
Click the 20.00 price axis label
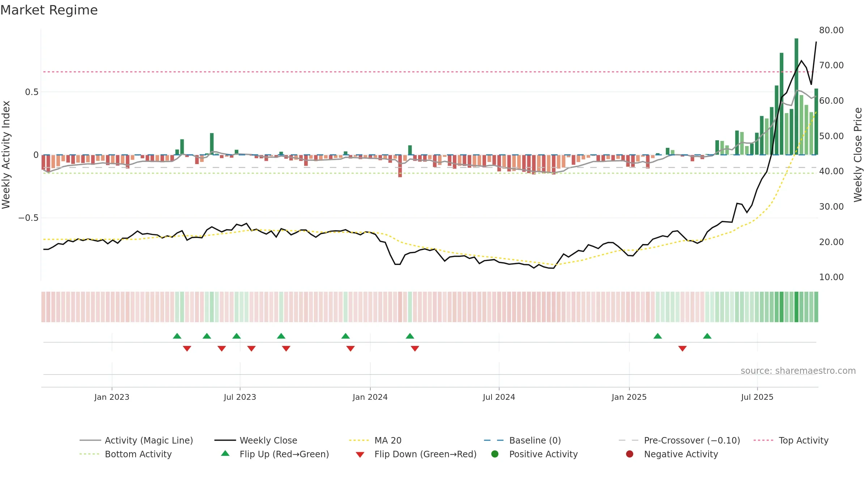point(831,242)
